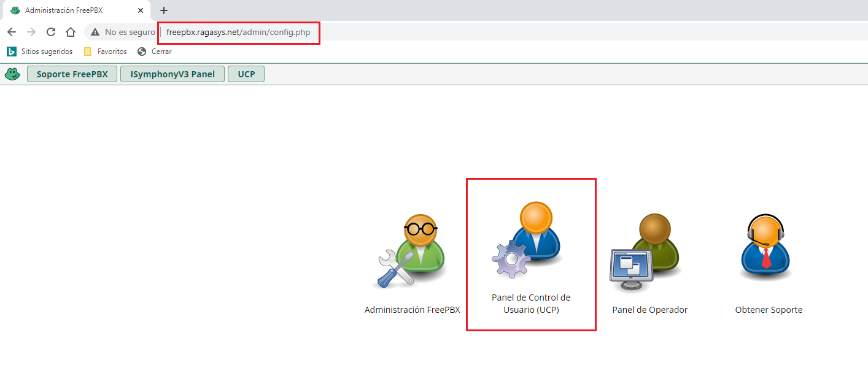The image size is (868, 392).
Task: Open Obtener Soporte
Action: 768,258
